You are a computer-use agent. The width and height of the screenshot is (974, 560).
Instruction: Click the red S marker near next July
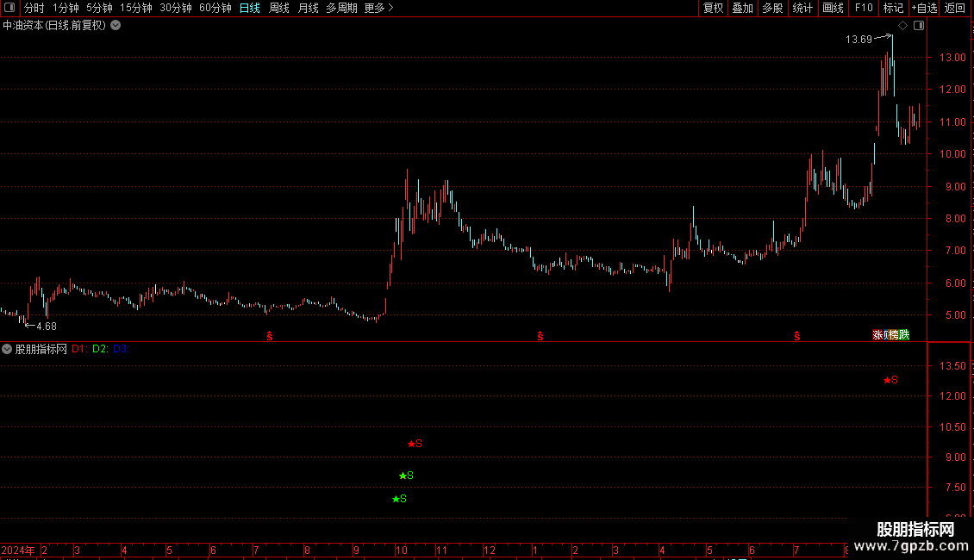pos(797,336)
